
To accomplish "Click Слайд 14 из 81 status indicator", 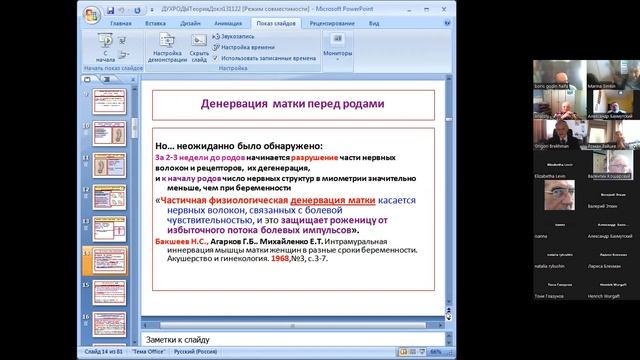I will [x=103, y=351].
